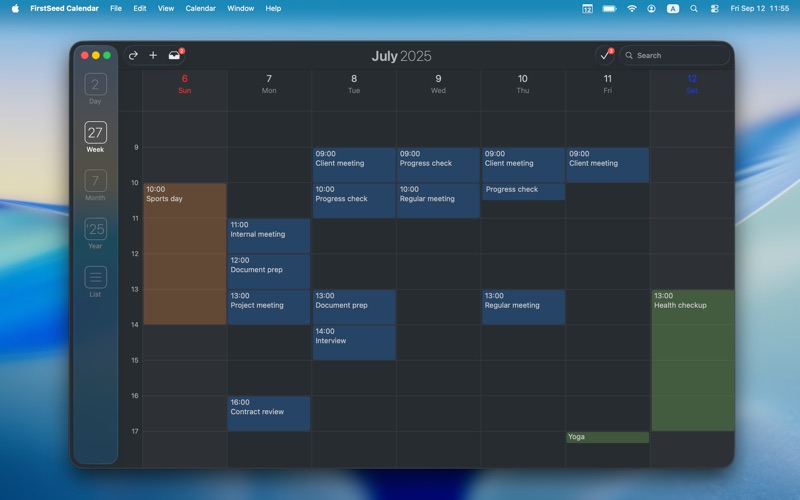The height and width of the screenshot is (500, 800).
Task: Select the Sports day event
Action: click(x=185, y=253)
